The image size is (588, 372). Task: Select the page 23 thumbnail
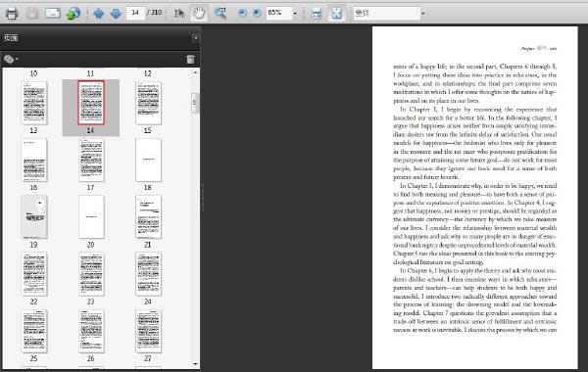click(91, 274)
